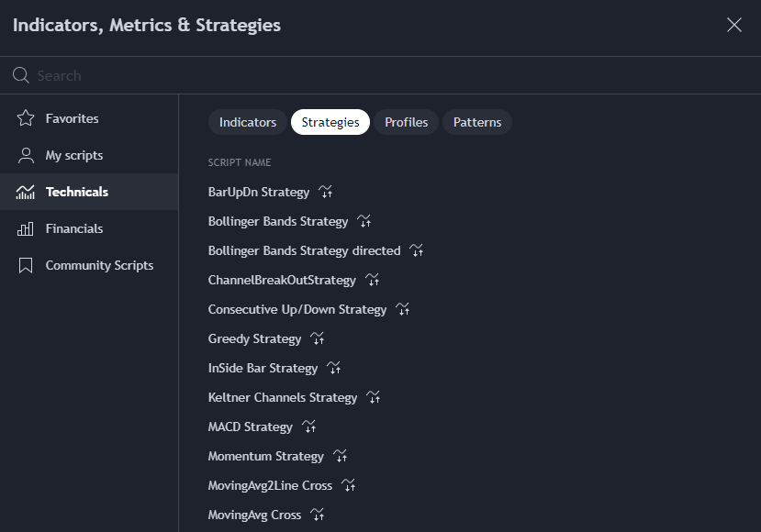Select ChannelBreakOutStrategy from the list

point(282,280)
